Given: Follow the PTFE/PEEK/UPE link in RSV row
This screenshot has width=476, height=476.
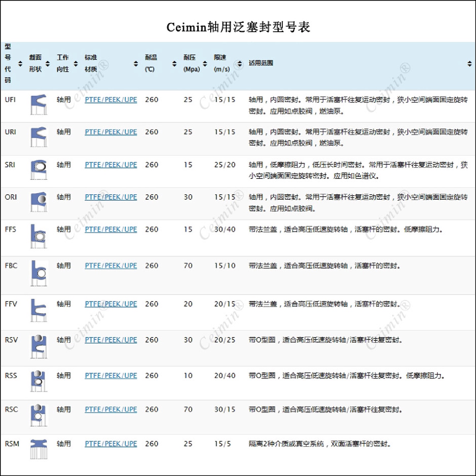Looking at the screenshot, I should pos(111,340).
